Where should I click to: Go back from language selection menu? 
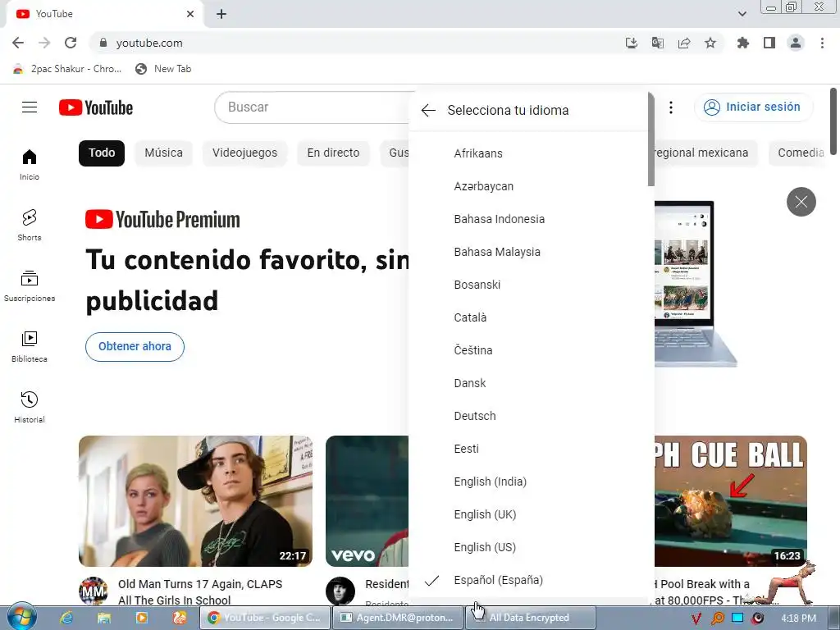(428, 111)
